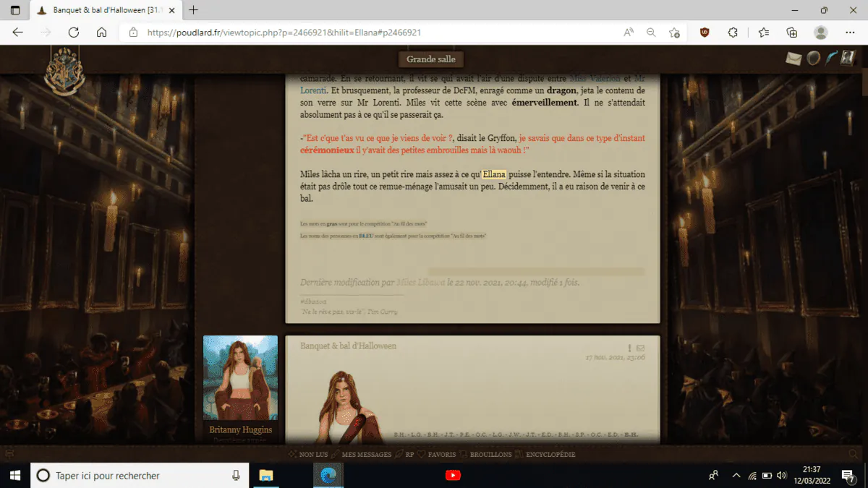The height and width of the screenshot is (488, 868).
Task: Report the Britanny Huggins post with exclamation icon
Action: tap(630, 348)
